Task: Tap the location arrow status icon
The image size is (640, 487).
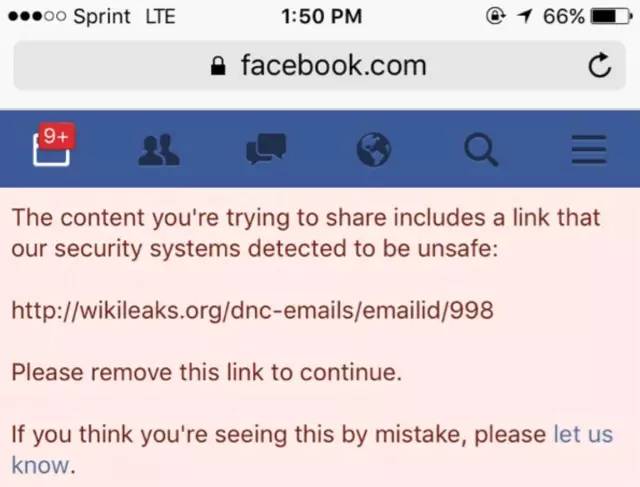Action: tap(525, 17)
